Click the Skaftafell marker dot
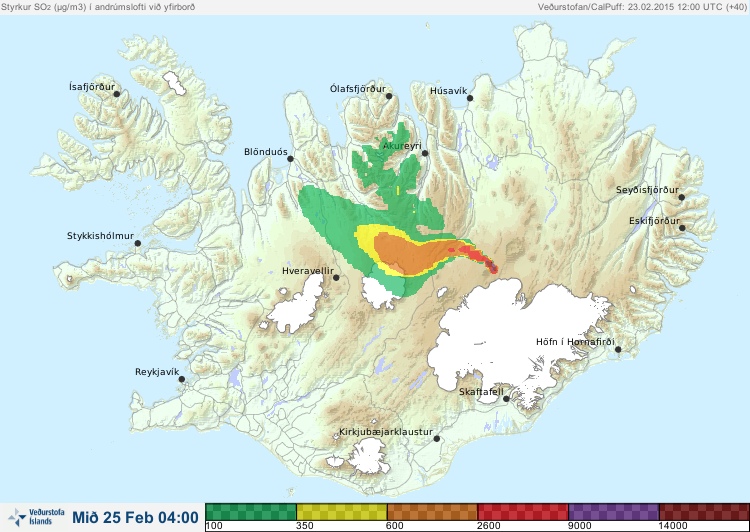Image resolution: width=750 pixels, height=532 pixels. click(x=507, y=399)
